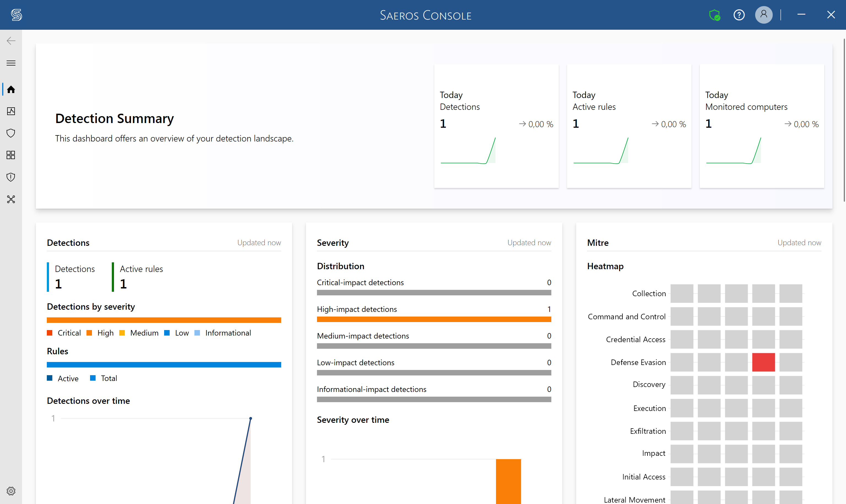
Task: Toggle the Total rules legend item
Action: click(104, 378)
